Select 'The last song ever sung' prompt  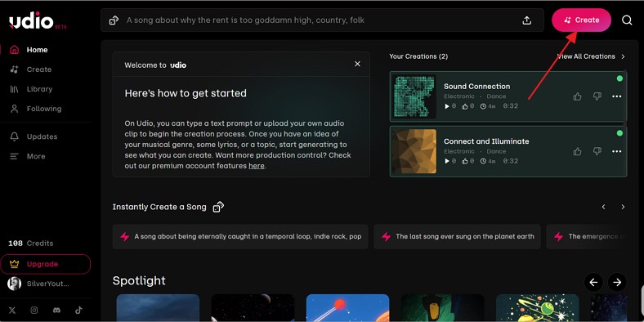pos(457,236)
